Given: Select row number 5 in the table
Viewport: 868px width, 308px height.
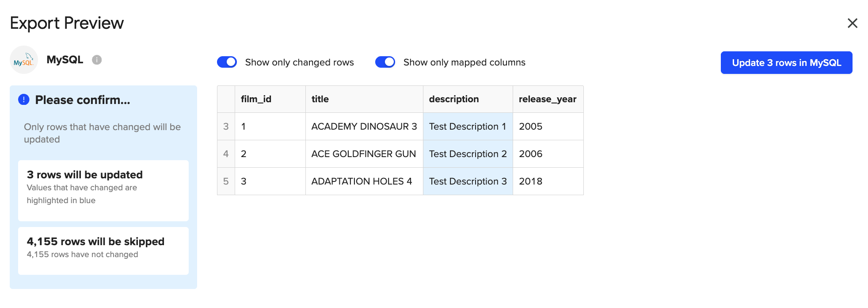Looking at the screenshot, I should click(226, 181).
